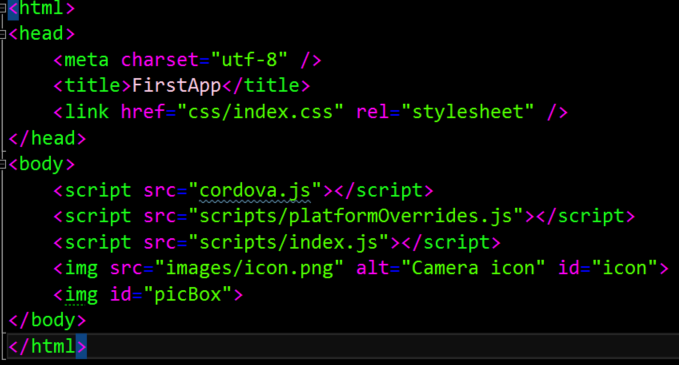Click the opening title tag
This screenshot has width=679, height=365.
(x=92, y=86)
